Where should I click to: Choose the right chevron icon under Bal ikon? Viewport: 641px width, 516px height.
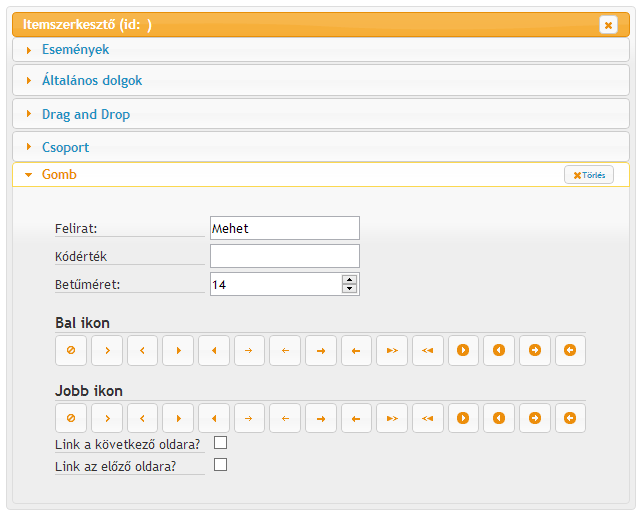107,350
